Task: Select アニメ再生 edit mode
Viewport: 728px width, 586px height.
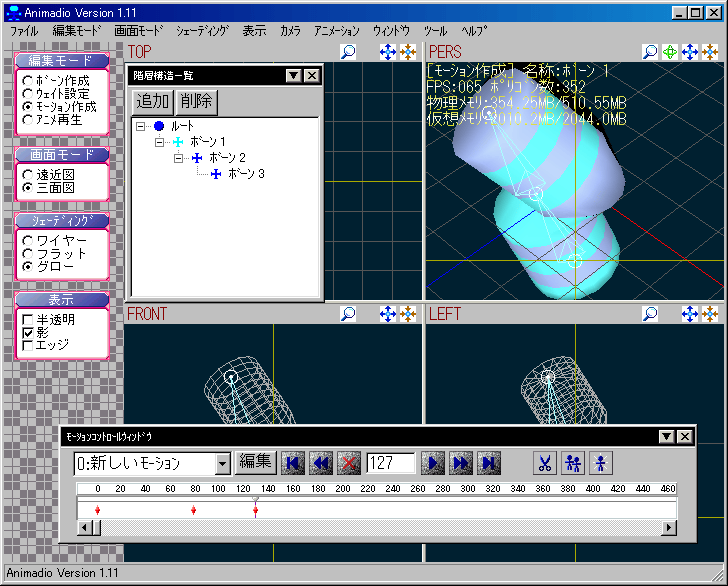Action: pos(28,120)
